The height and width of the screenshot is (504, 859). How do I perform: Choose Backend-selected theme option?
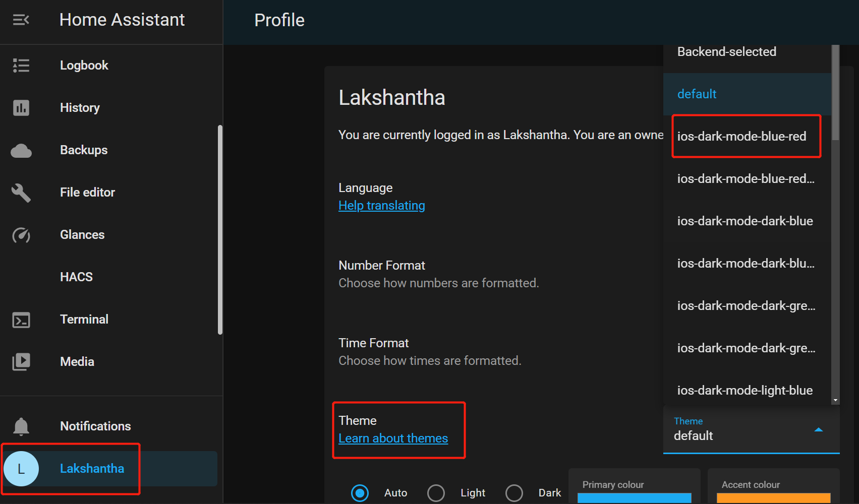pyautogui.click(x=747, y=52)
